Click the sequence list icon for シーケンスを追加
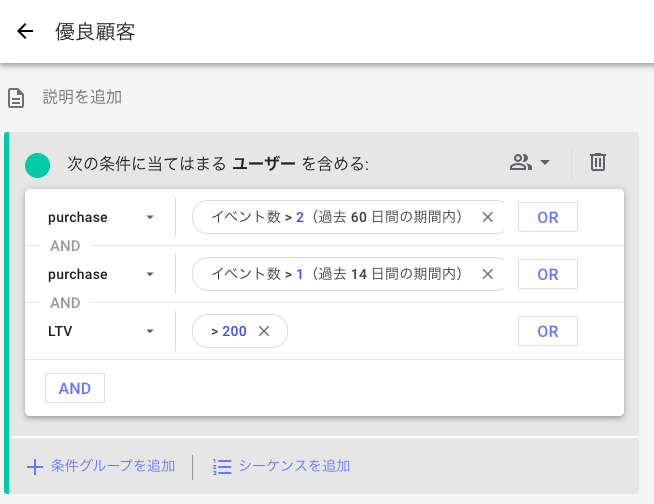The image size is (654, 504). tap(222, 466)
